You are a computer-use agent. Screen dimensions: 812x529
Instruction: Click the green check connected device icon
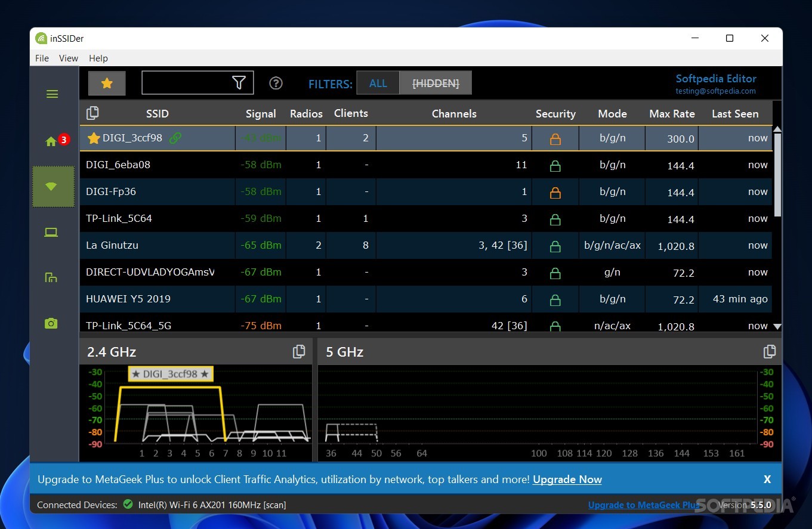[x=128, y=505]
